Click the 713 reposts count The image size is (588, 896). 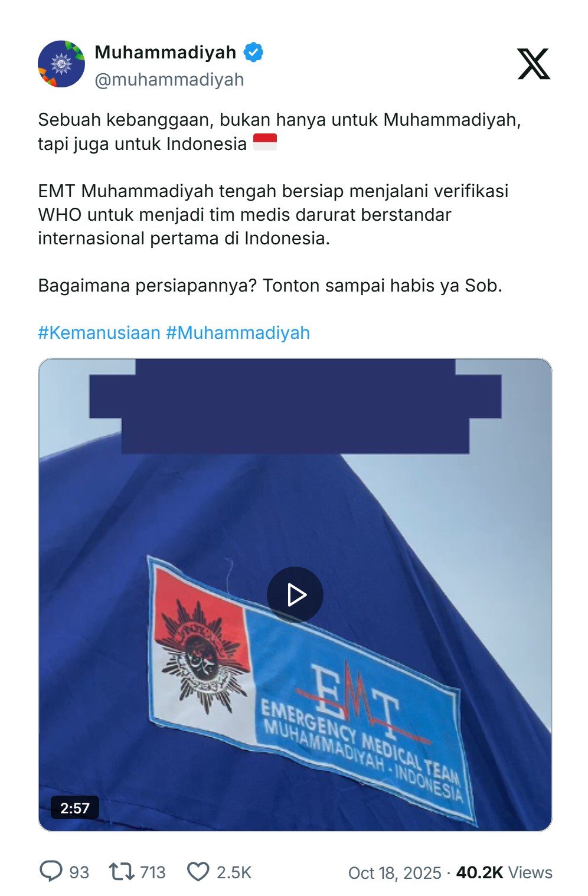153,872
